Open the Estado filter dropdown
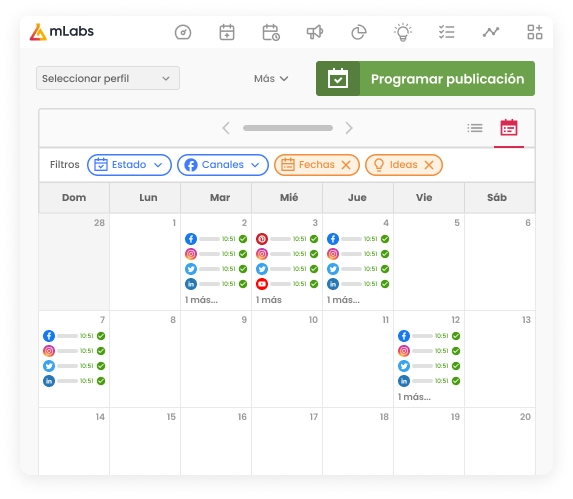The height and width of the screenshot is (499, 573). tap(129, 165)
